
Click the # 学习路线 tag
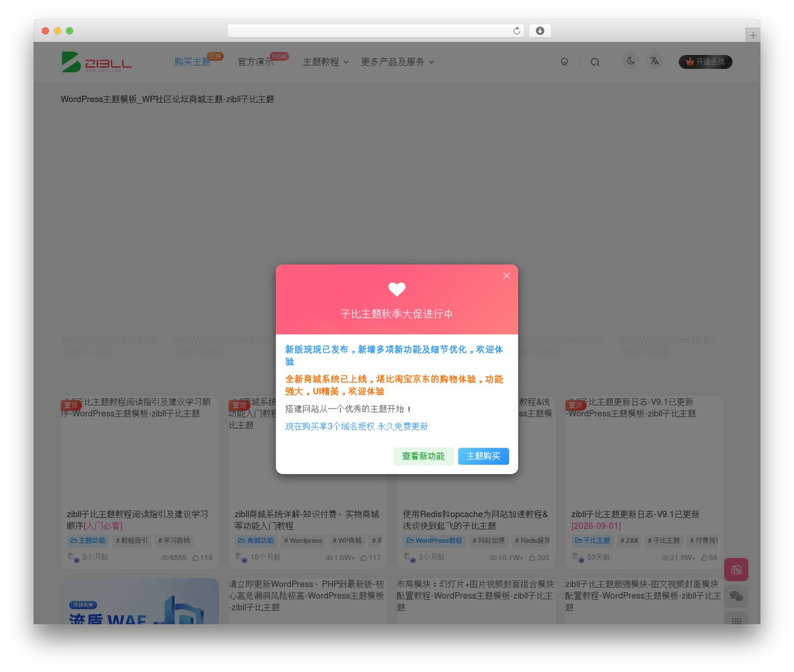174,541
